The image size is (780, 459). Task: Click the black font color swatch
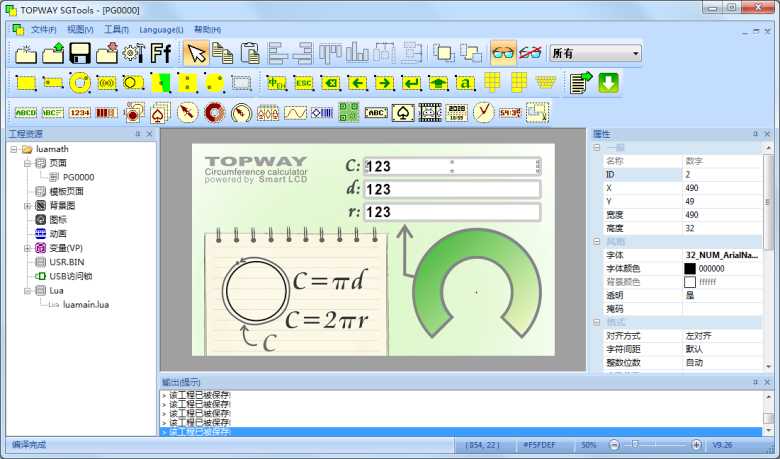pos(690,269)
